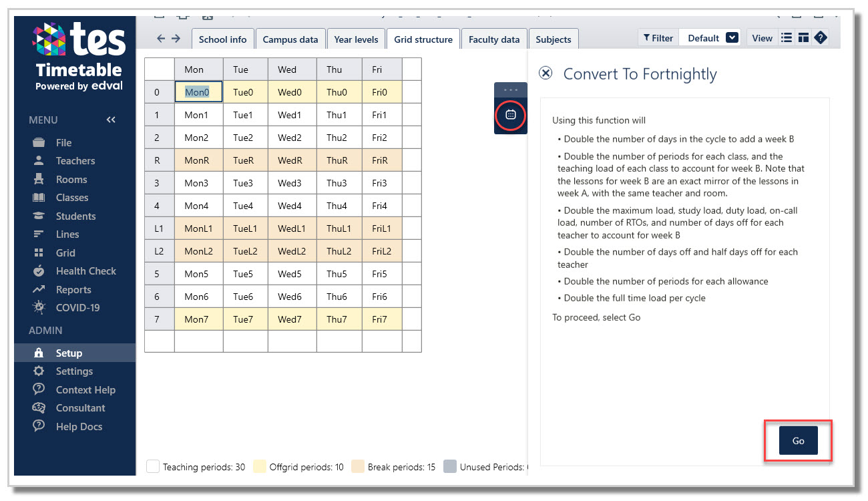Collapse the sidebar menu with double chevron
The image size is (868, 501).
pyautogui.click(x=111, y=120)
